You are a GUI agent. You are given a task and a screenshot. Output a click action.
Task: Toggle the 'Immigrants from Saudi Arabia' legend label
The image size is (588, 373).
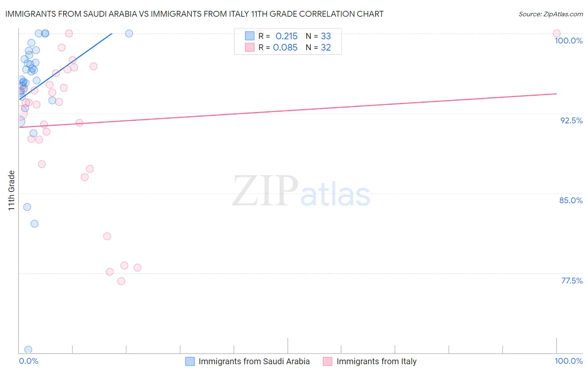click(254, 361)
